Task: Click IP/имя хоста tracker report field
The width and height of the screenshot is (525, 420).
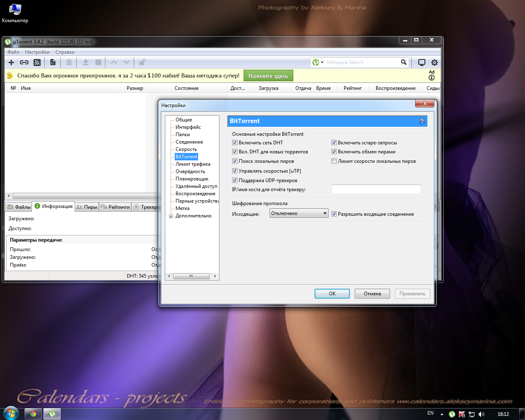Action: tap(376, 189)
